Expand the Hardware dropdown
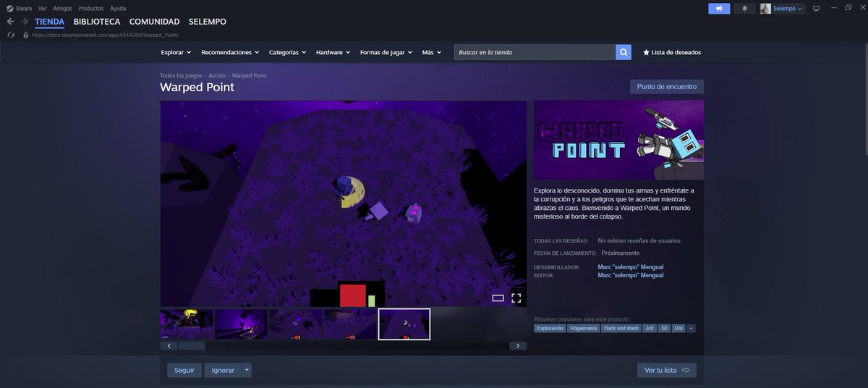 click(x=333, y=52)
